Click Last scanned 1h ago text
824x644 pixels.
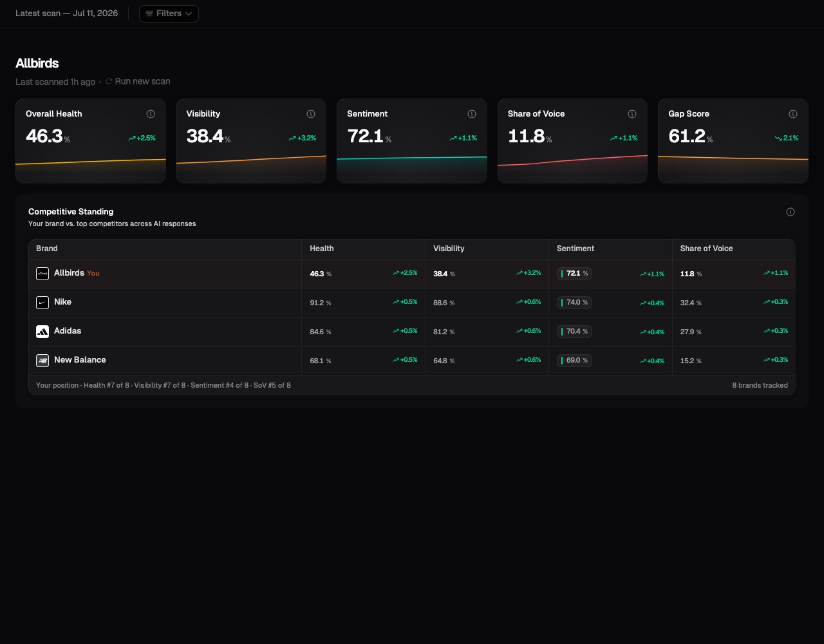(55, 82)
